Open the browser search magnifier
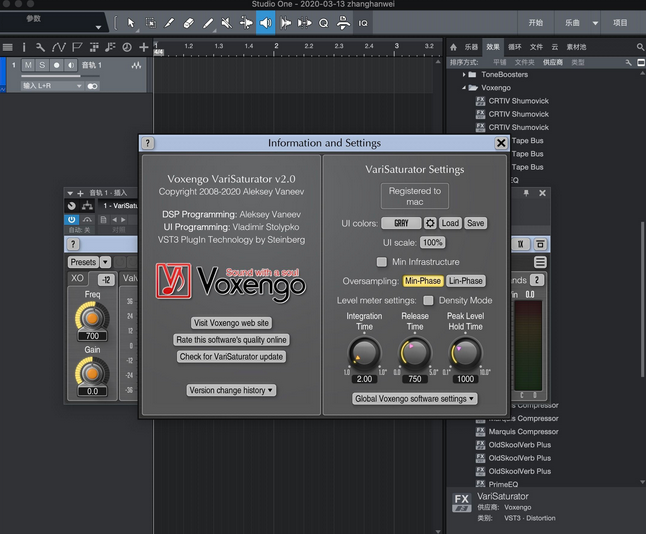 640,47
